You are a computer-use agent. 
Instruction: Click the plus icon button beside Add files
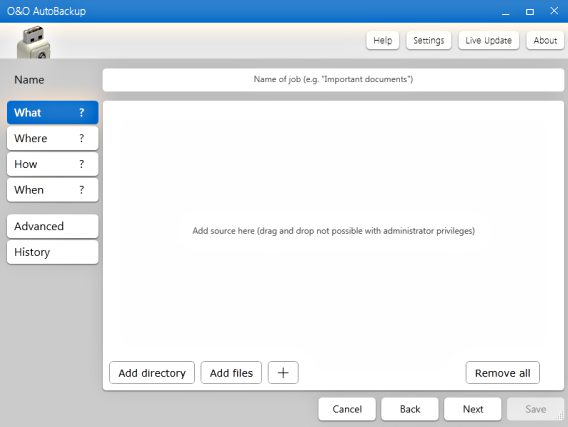[283, 372]
